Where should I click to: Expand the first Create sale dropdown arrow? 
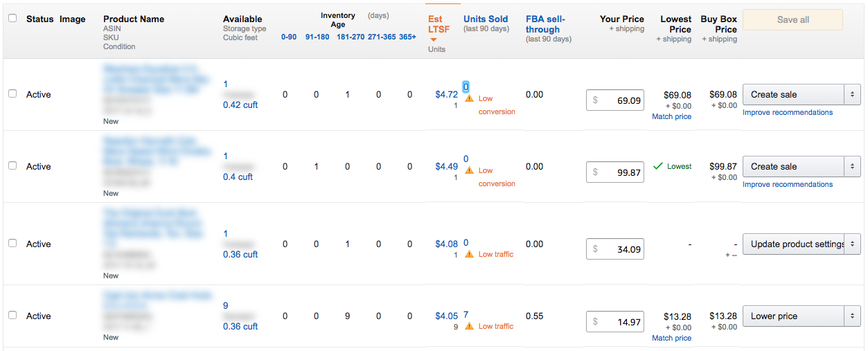click(852, 94)
